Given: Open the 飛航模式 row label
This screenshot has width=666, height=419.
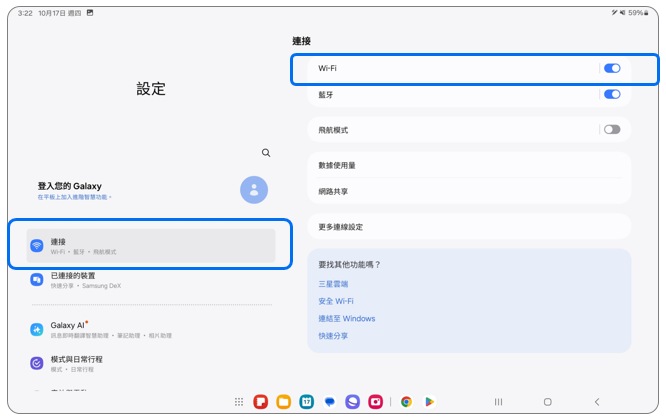Looking at the screenshot, I should [333, 130].
